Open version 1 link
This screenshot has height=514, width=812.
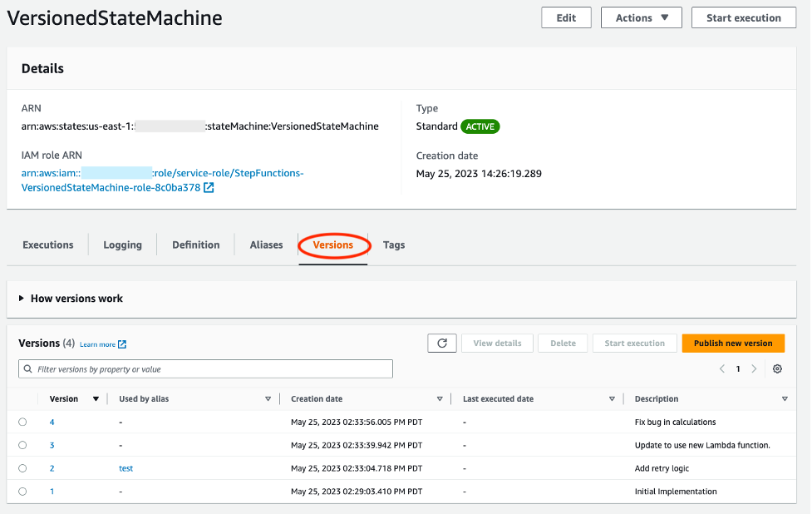point(52,492)
